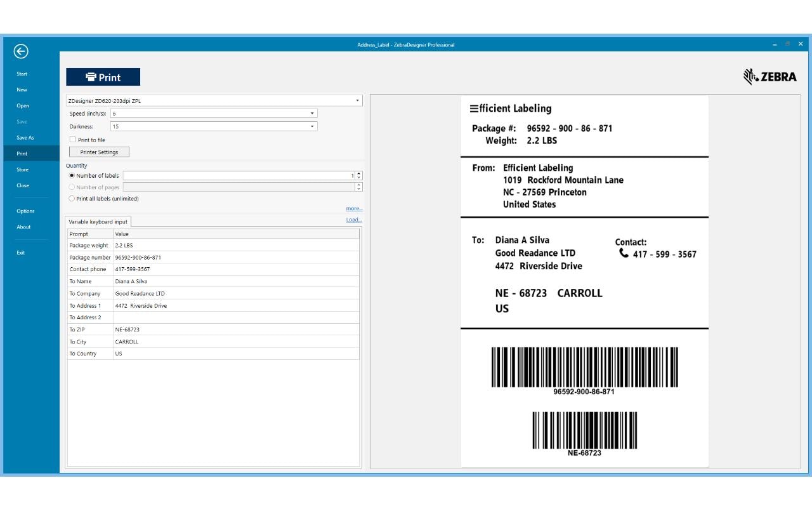Image resolution: width=812 pixels, height=511 pixels.
Task: Click Close in the sidebar menu
Action: 23,185
